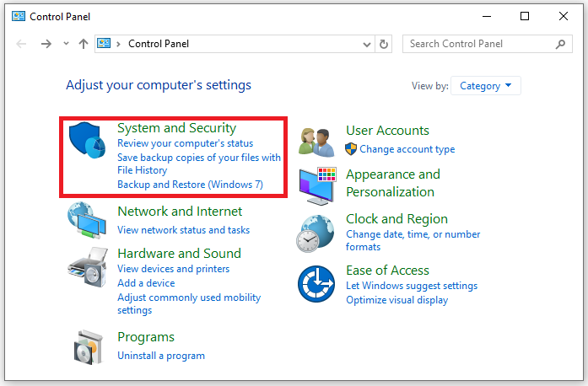Click the Search Control Panel field
This screenshot has height=386, width=588.
[x=487, y=44]
